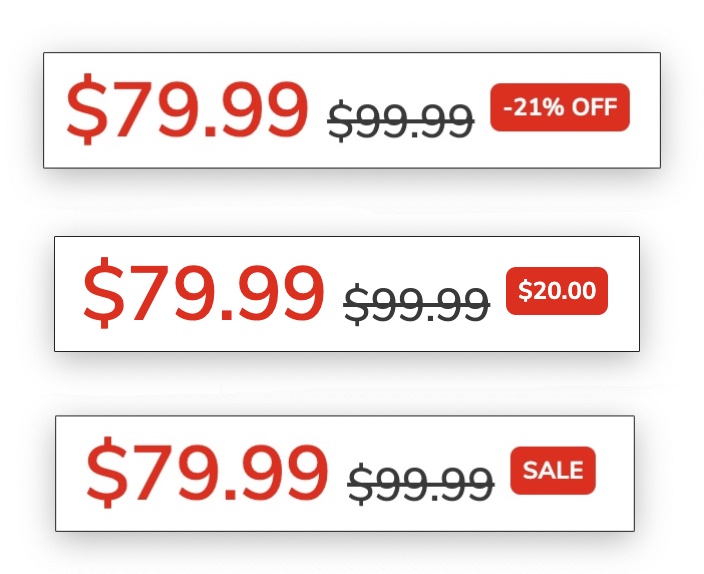Click the -21% text in the top badge
The height and width of the screenshot is (574, 704).
point(532,107)
